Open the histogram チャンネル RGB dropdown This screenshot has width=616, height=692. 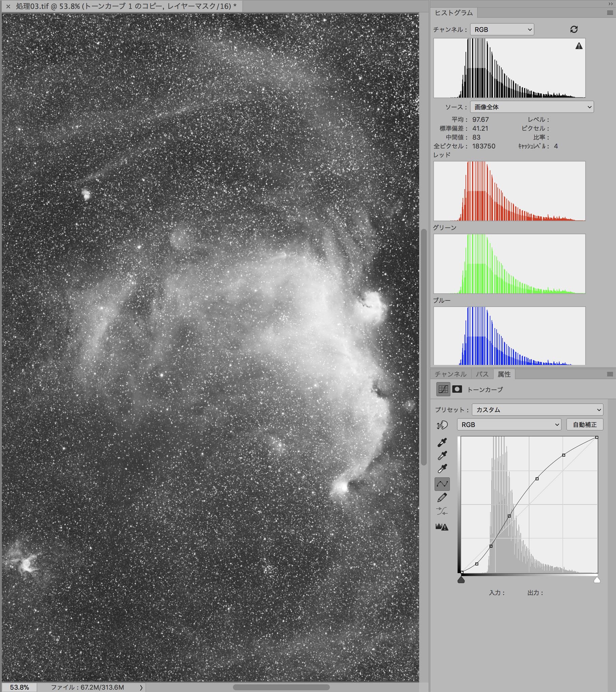coord(502,29)
